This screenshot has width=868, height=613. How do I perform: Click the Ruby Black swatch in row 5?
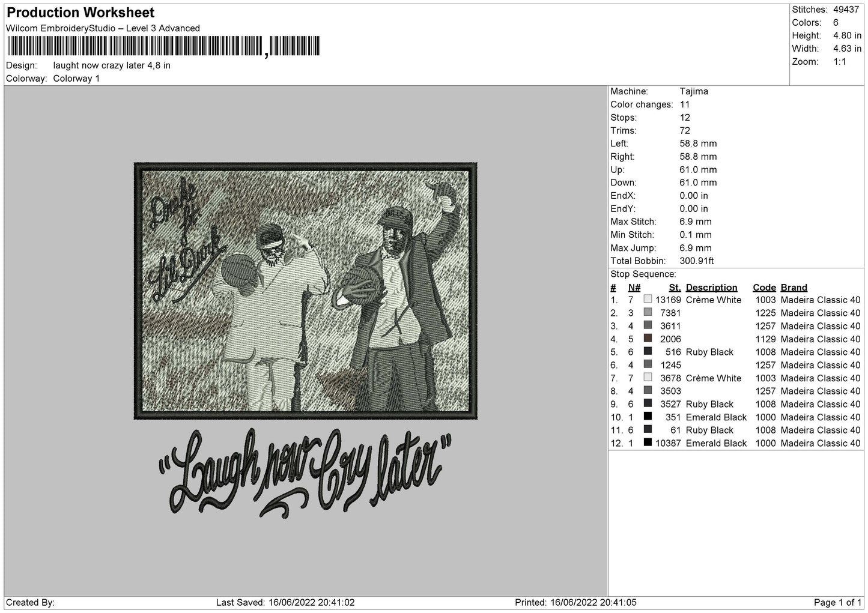click(x=648, y=351)
